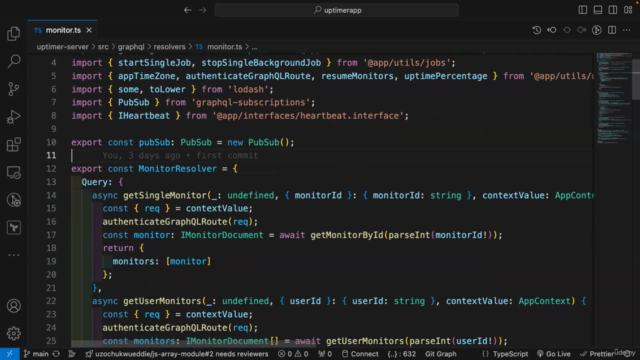Open remote window button in status bar
This screenshot has height=360, width=640.
point(9,354)
